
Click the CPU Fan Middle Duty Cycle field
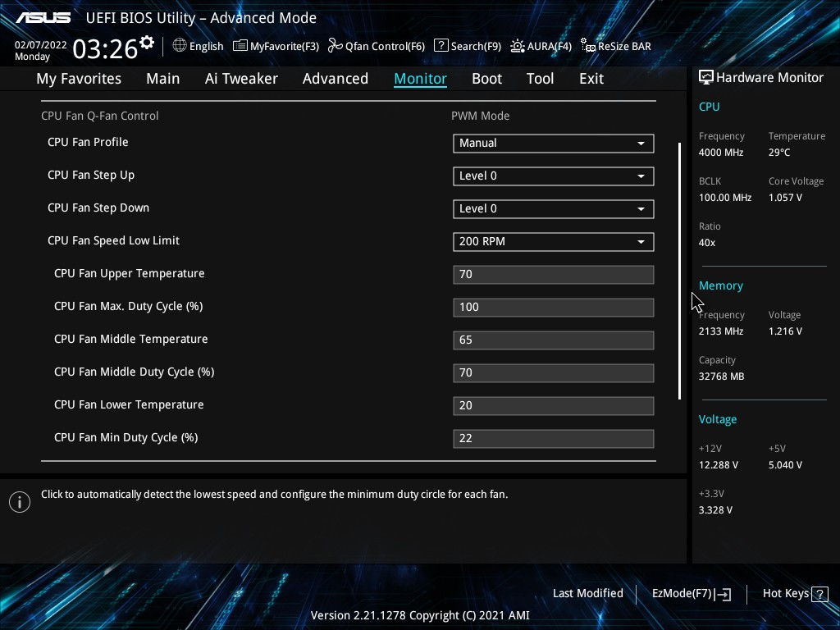(554, 372)
